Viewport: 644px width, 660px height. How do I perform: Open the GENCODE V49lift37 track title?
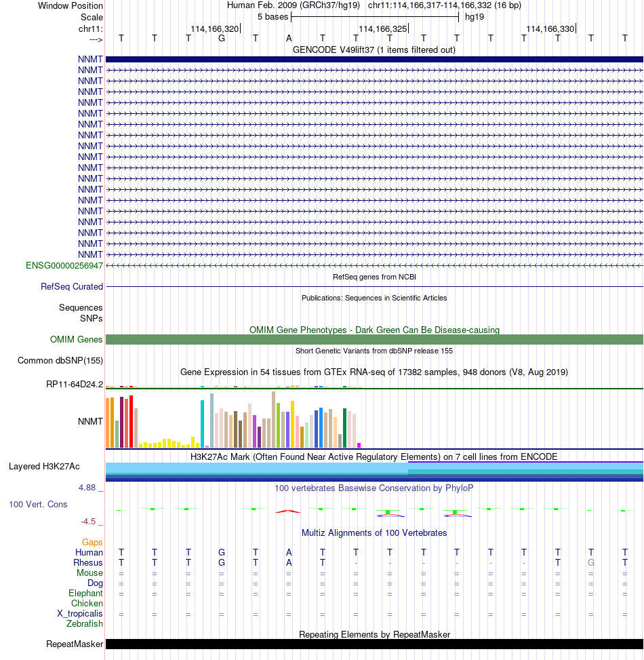pyautogui.click(x=374, y=50)
